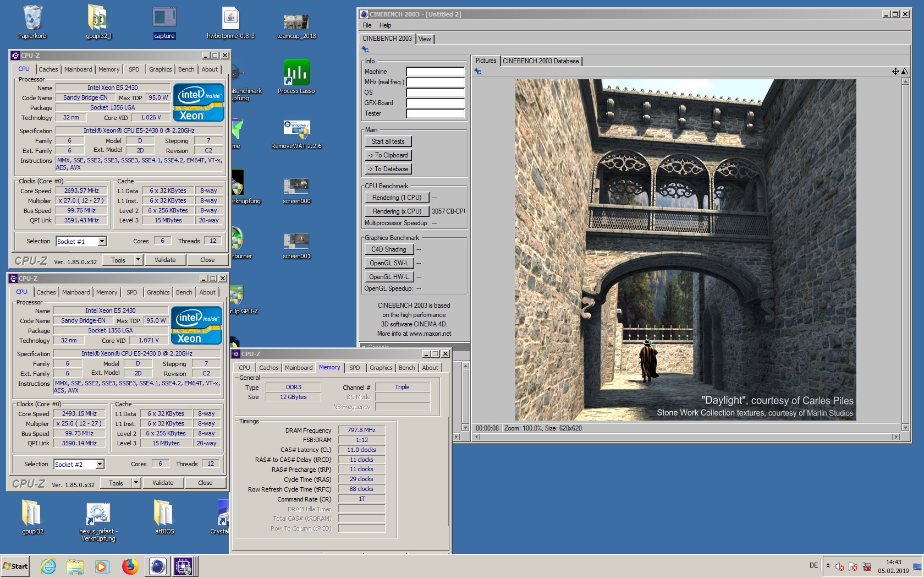
Task: Click the picture's horizontal scrollbar right arrow
Action: pos(896,437)
